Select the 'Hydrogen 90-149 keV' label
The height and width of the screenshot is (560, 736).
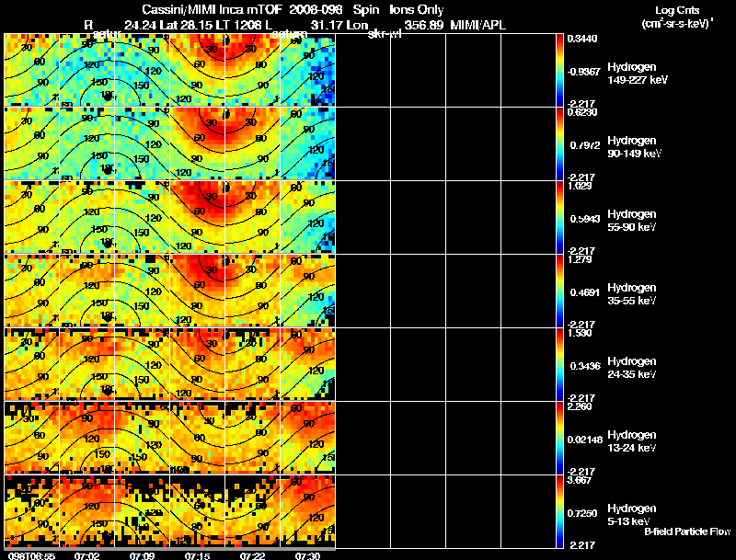tap(634, 147)
